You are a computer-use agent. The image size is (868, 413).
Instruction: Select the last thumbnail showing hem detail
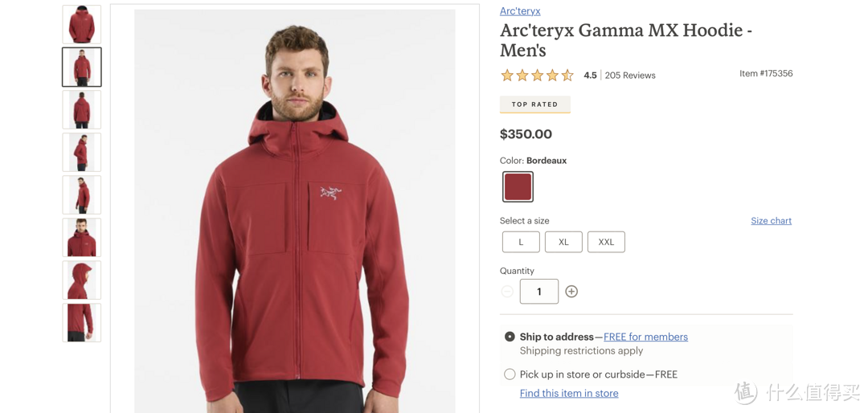(82, 323)
